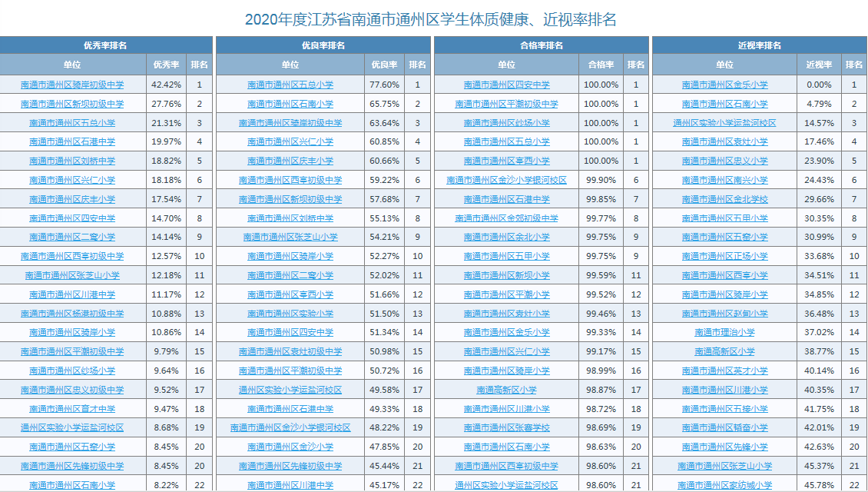Select 南通市通州区英才小学 in 近视率排名

[x=724, y=371]
